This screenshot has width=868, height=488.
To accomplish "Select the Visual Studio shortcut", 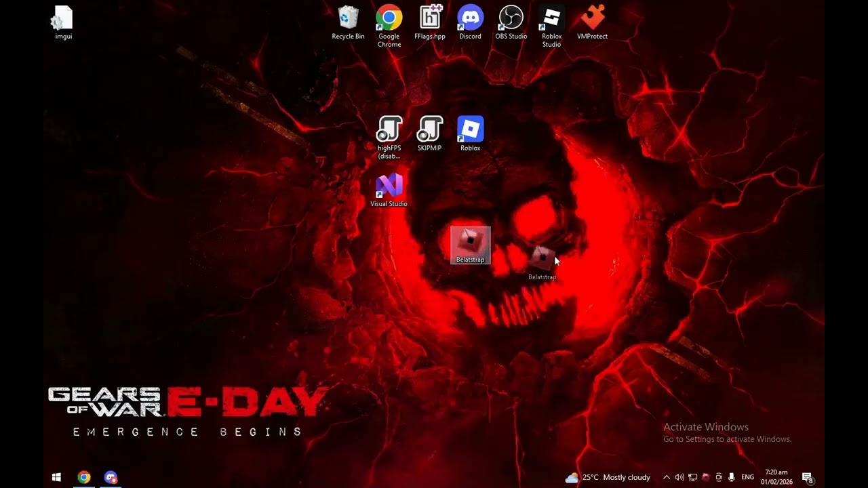I will coord(389,190).
